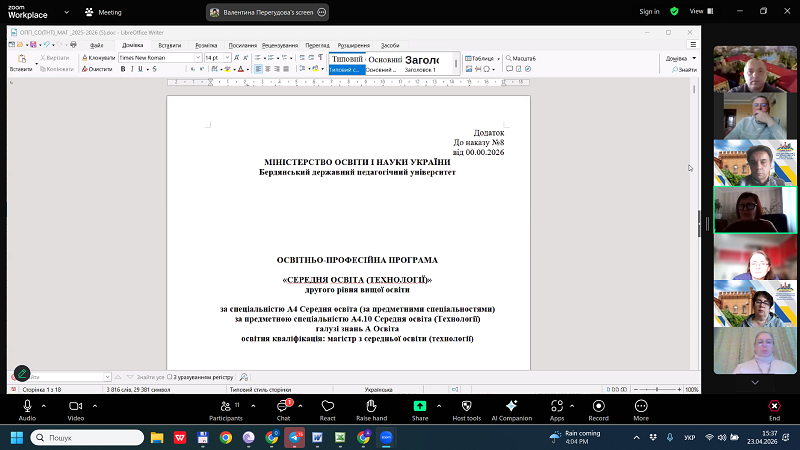The image size is (800, 450).
Task: Open the font size 14 pt dropdown
Action: coord(228,58)
